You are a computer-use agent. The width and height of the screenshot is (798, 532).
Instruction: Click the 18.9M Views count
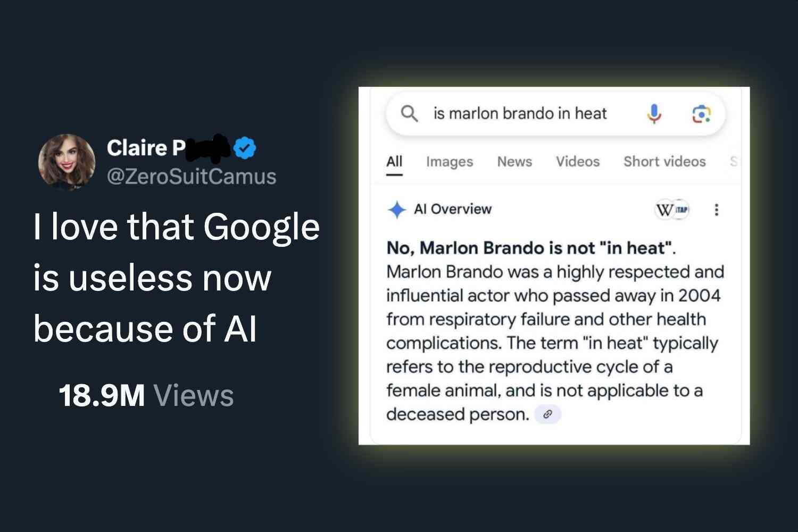pyautogui.click(x=146, y=395)
